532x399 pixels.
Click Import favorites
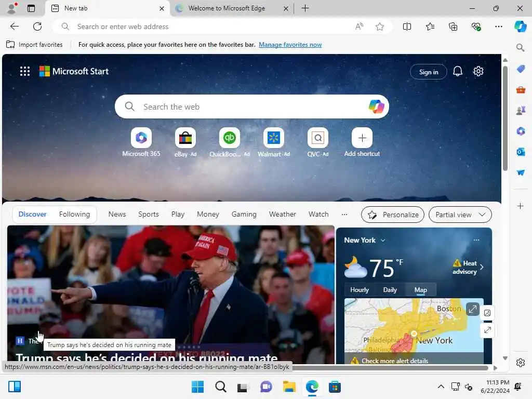35,45
